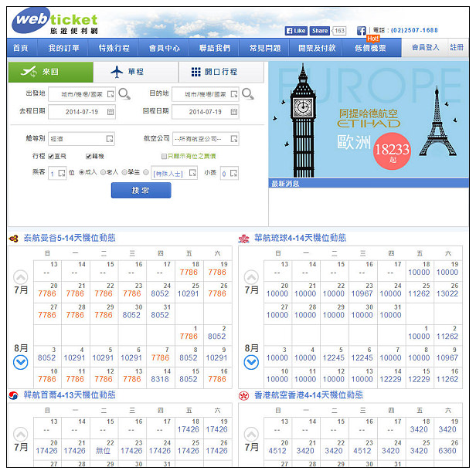Open the calendar icon for 回程日期
This screenshot has width=476, height=474.
pos(234,112)
